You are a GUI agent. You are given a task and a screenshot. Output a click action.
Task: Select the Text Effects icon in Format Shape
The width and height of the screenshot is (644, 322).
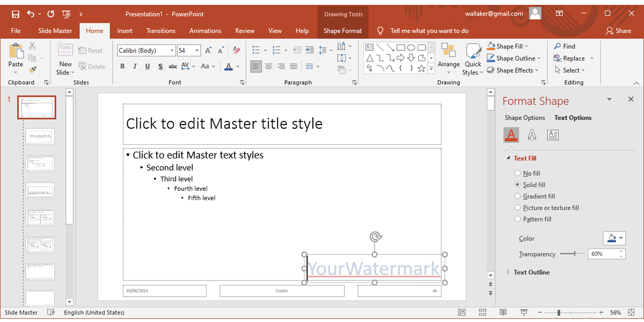532,135
